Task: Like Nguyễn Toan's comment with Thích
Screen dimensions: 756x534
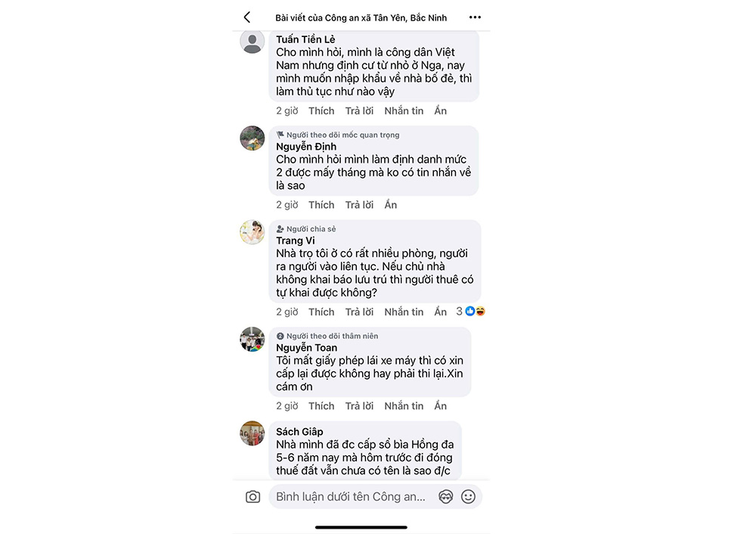Action: coord(321,406)
